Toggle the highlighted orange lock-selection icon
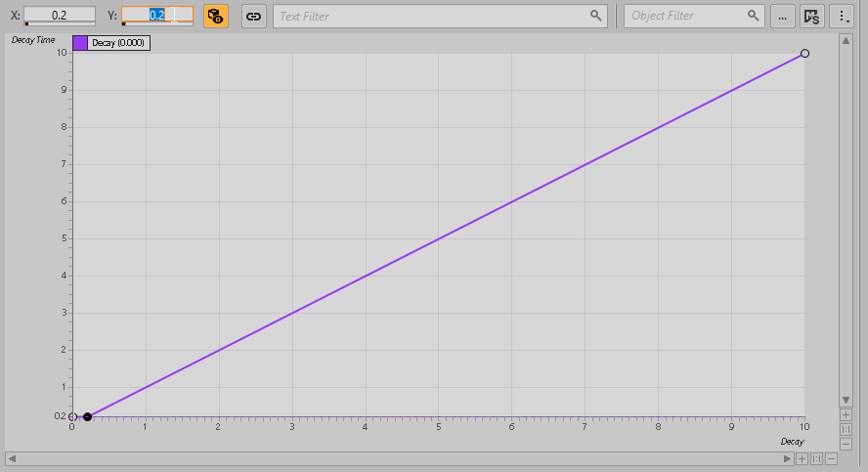 tap(216, 16)
